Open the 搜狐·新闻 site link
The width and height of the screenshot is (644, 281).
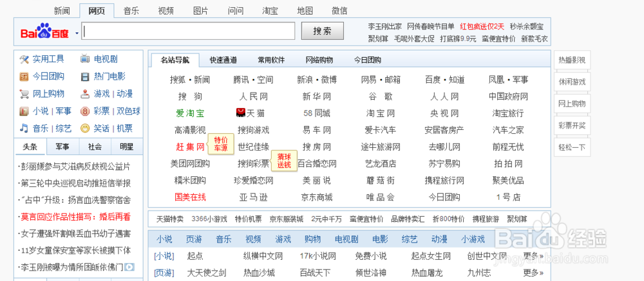click(x=190, y=80)
